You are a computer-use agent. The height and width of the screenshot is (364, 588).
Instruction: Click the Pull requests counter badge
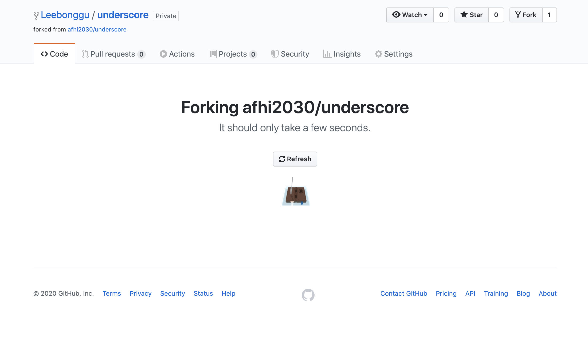141,54
